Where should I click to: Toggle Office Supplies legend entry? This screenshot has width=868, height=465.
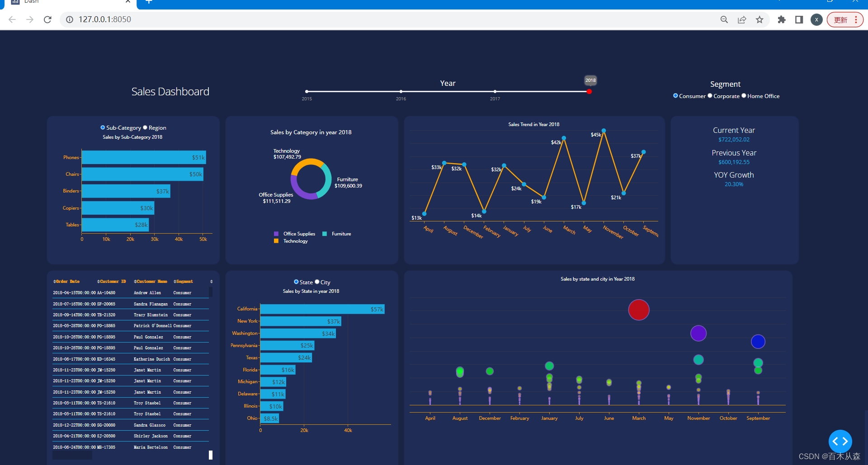pos(294,234)
